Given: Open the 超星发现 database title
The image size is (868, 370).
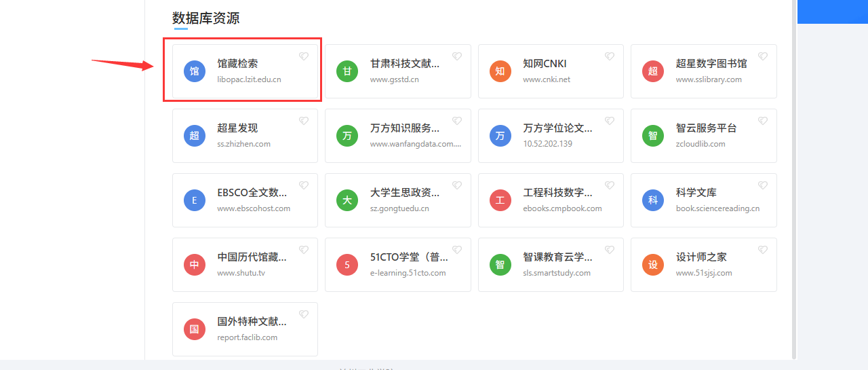Looking at the screenshot, I should (x=237, y=128).
